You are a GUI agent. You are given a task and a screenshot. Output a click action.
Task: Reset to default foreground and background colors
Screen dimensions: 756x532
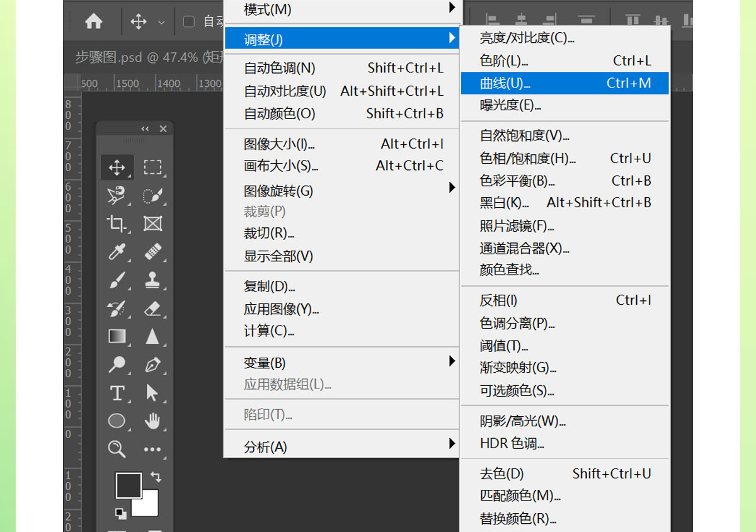coord(120,514)
